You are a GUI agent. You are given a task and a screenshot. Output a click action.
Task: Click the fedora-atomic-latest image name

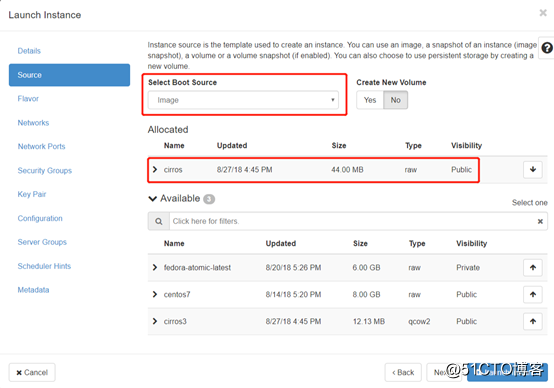197,268
